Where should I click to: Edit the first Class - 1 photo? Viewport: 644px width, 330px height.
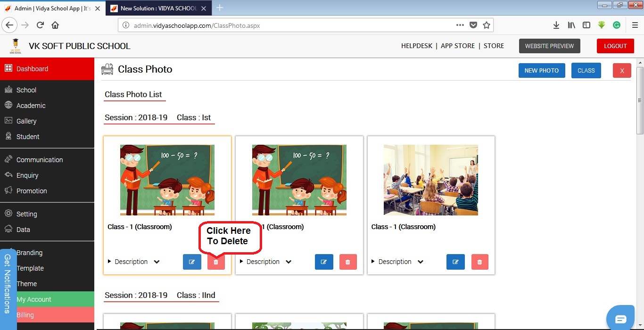tap(192, 262)
